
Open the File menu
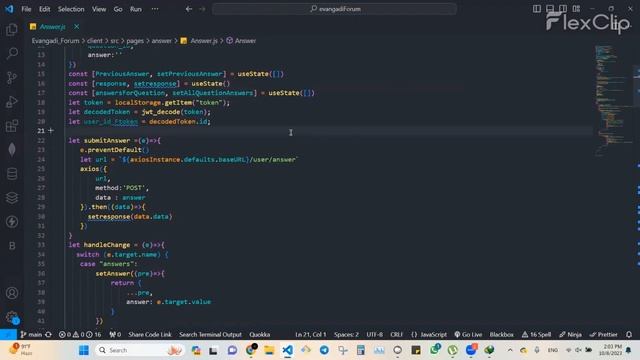coord(26,9)
